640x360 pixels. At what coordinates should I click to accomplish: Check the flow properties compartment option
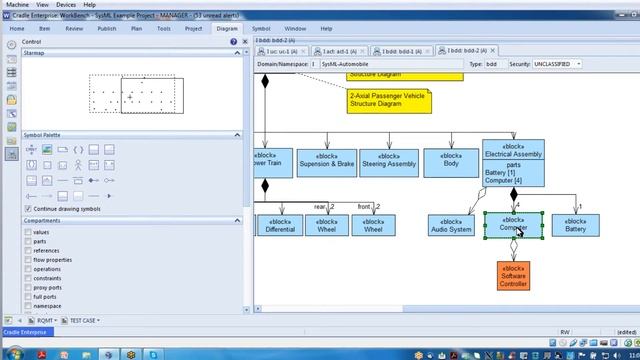(28, 260)
